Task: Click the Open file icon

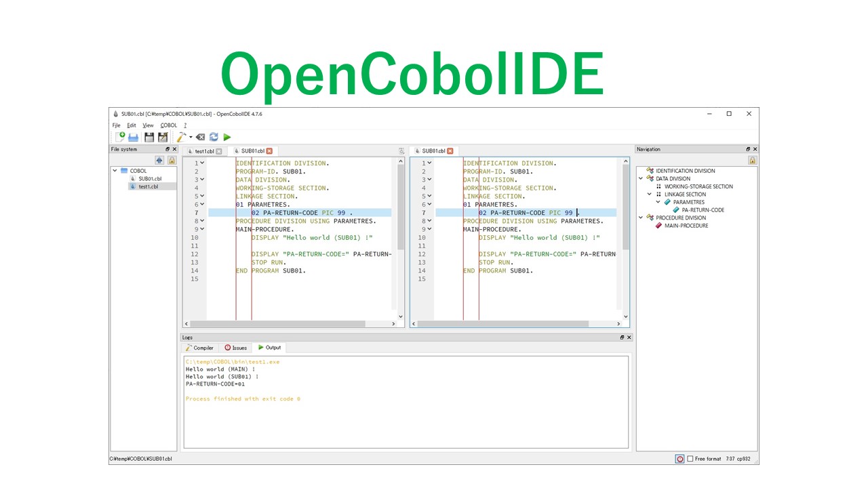Action: coord(133,138)
